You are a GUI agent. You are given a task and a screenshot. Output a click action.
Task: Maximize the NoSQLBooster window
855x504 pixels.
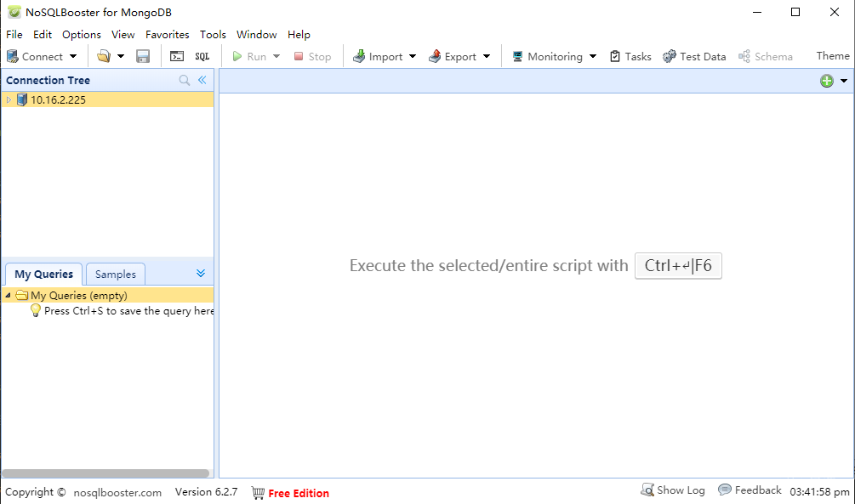795,12
